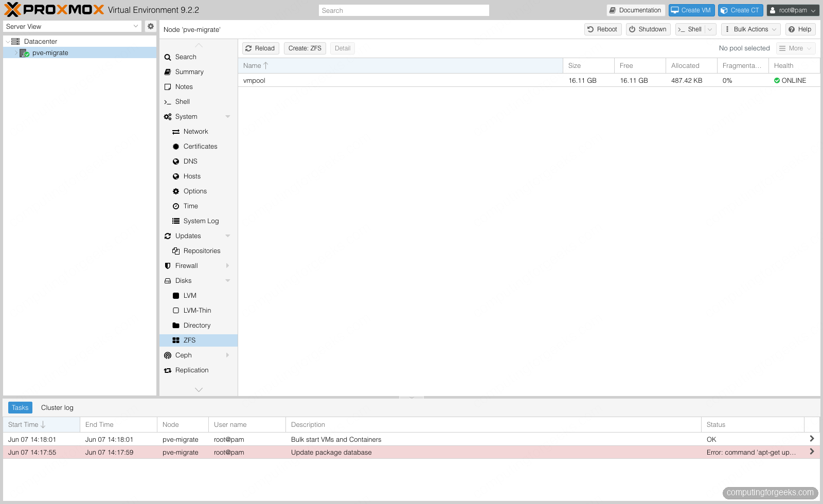823x504 pixels.
Task: Collapse the System menu section
Action: (228, 117)
